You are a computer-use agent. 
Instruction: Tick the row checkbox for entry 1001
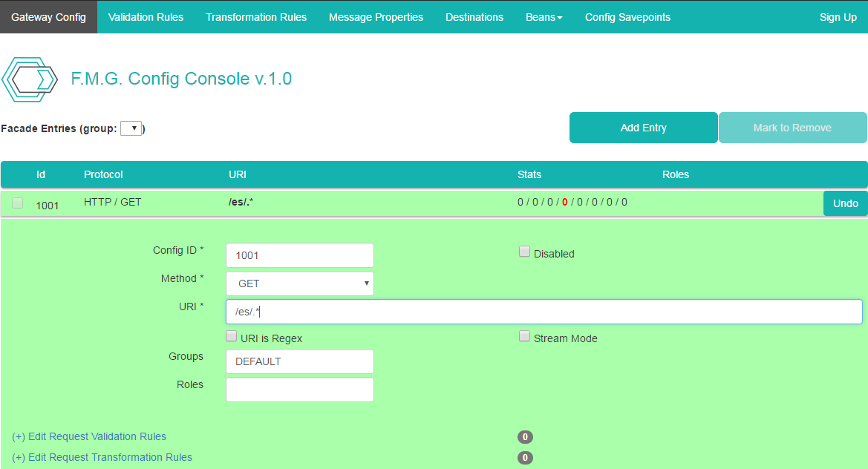coord(18,203)
